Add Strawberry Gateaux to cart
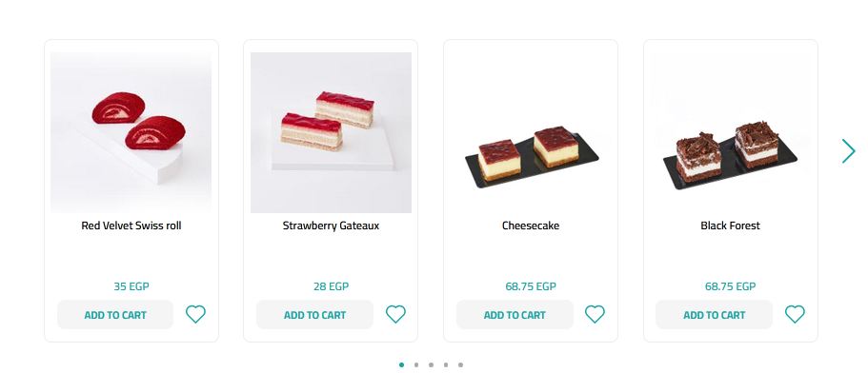This screenshot has height=373, width=868. (315, 315)
